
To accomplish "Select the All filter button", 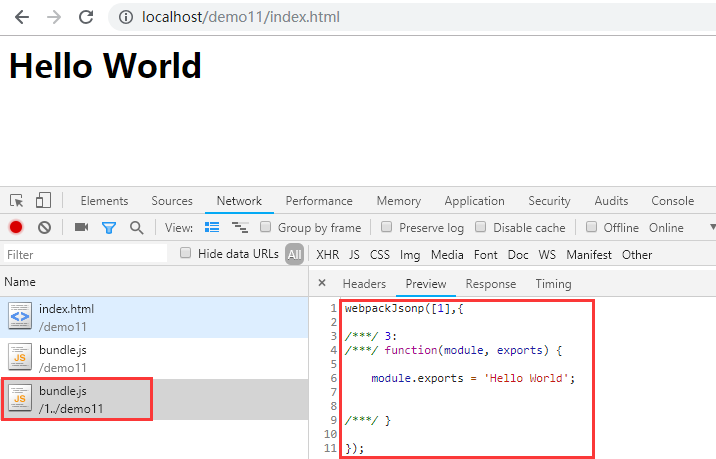I will click(x=295, y=254).
